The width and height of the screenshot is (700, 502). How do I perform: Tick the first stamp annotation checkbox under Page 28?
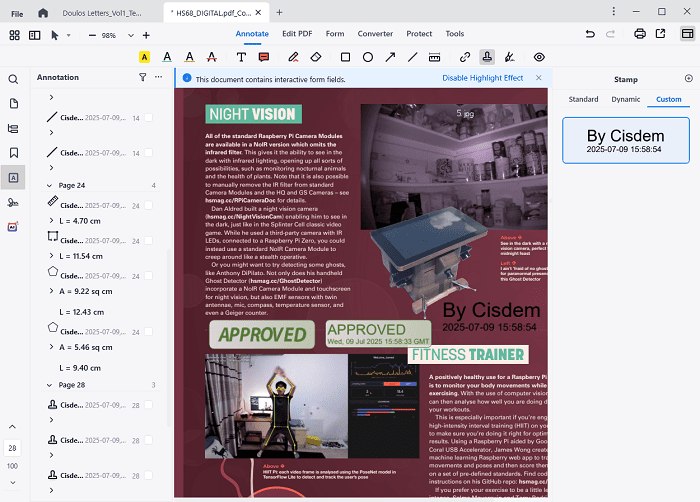pyautogui.click(x=148, y=405)
